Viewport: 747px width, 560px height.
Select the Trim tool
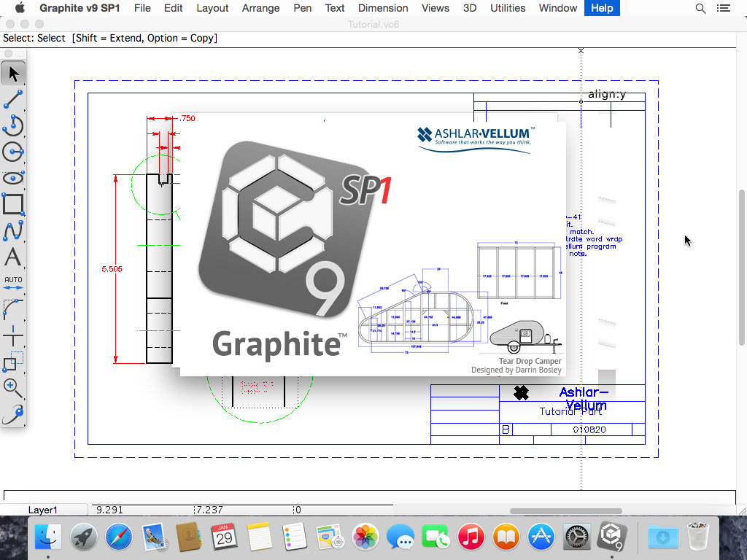point(13,335)
